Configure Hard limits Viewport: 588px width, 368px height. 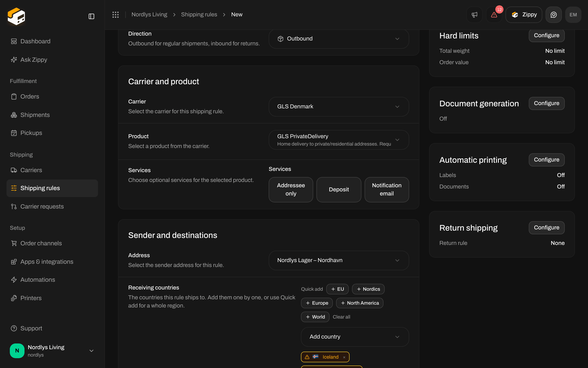[x=546, y=36]
